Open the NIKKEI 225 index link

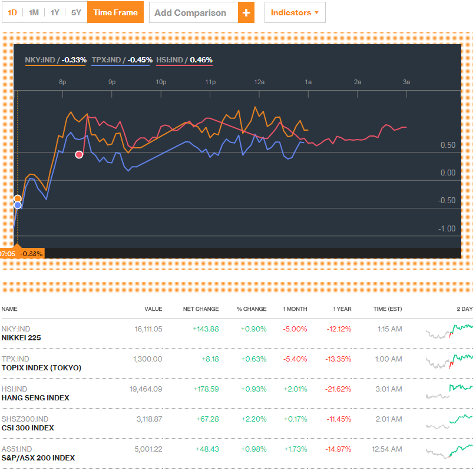pyautogui.click(x=21, y=338)
